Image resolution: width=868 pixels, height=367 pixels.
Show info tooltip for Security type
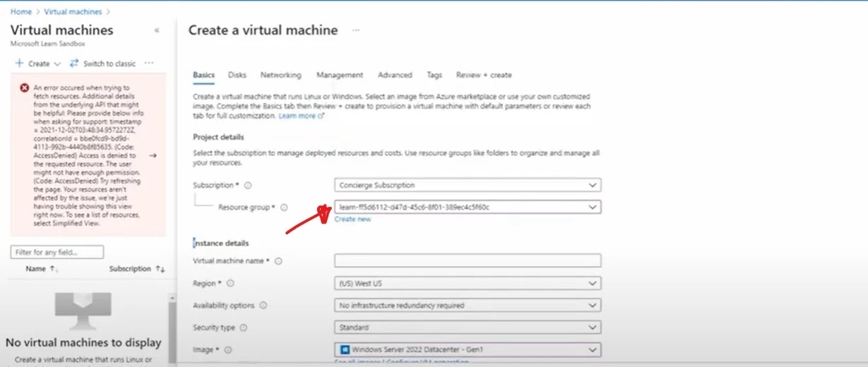[x=243, y=327]
